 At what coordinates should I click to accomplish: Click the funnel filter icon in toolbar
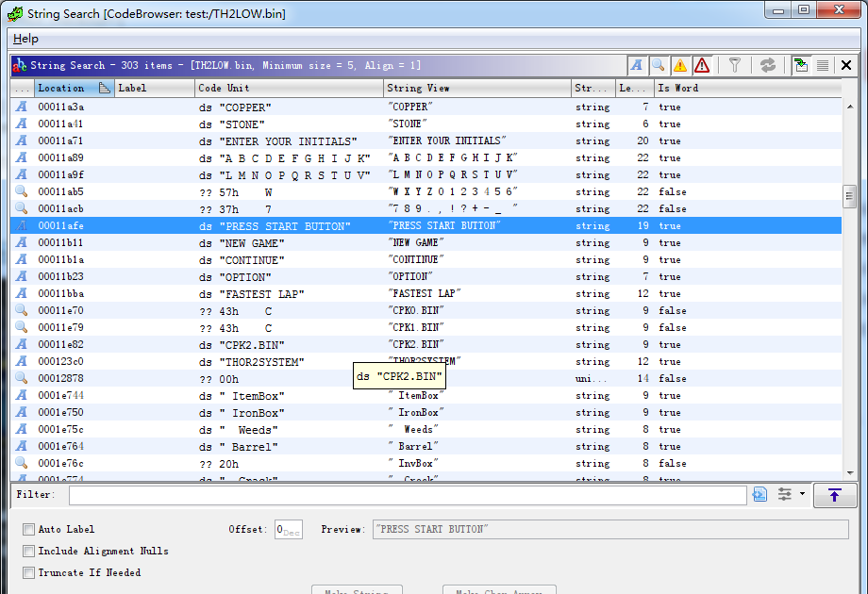click(735, 65)
